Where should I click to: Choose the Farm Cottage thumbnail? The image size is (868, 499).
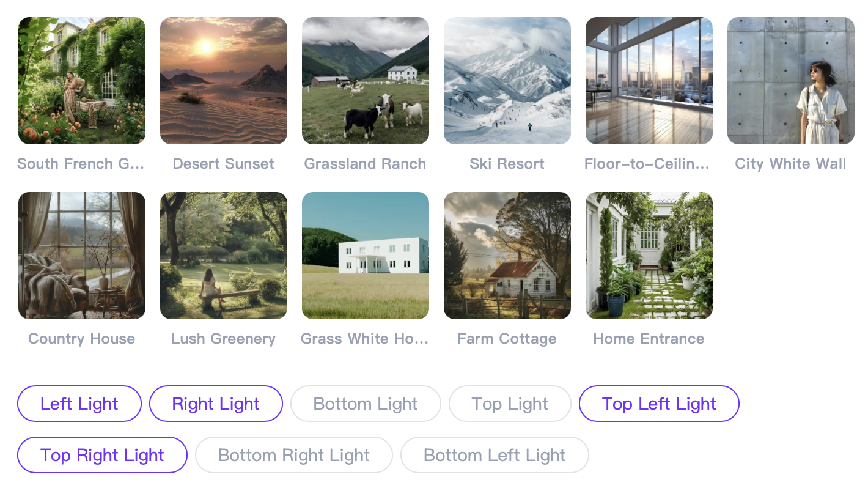(x=507, y=256)
